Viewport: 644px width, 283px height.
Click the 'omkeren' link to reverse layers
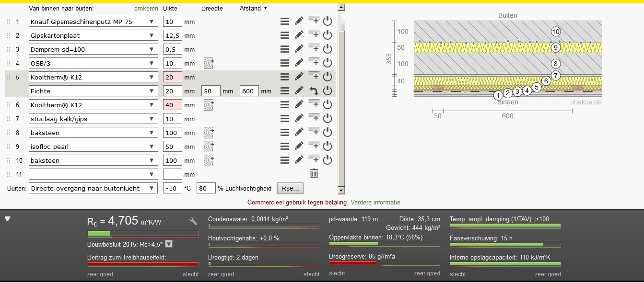[x=146, y=9]
